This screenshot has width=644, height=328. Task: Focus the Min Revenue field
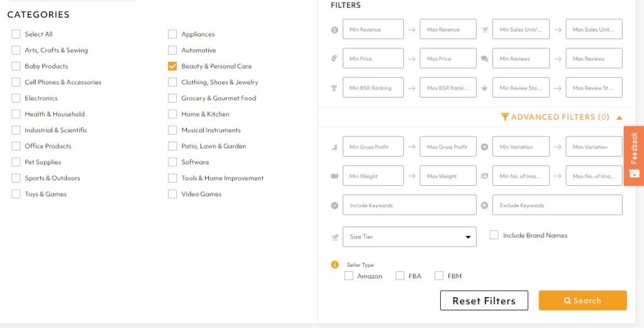pos(372,30)
